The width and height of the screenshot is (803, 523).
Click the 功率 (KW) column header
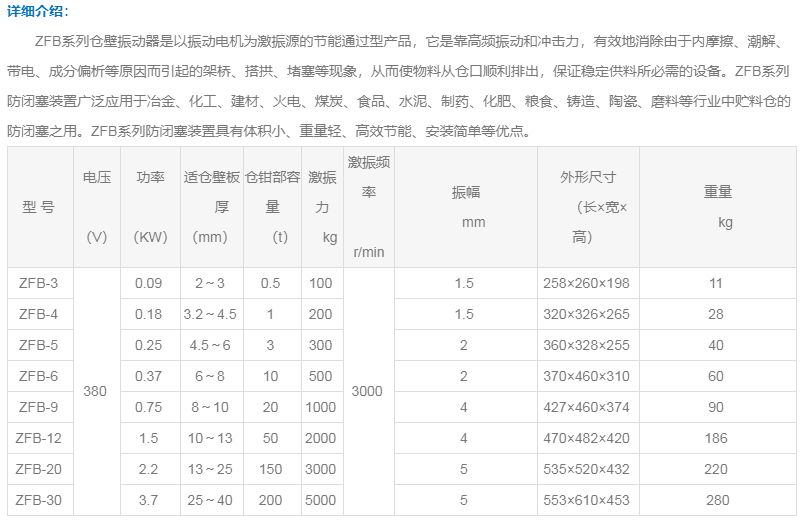(x=150, y=208)
